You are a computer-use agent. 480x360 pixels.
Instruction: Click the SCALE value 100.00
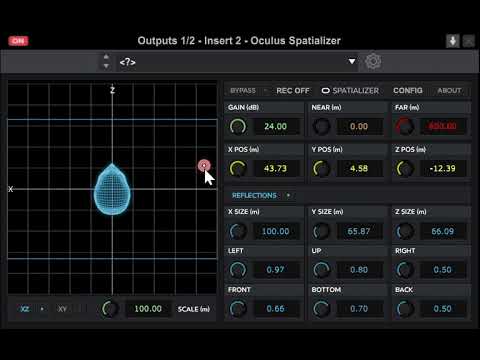pyautogui.click(x=148, y=309)
